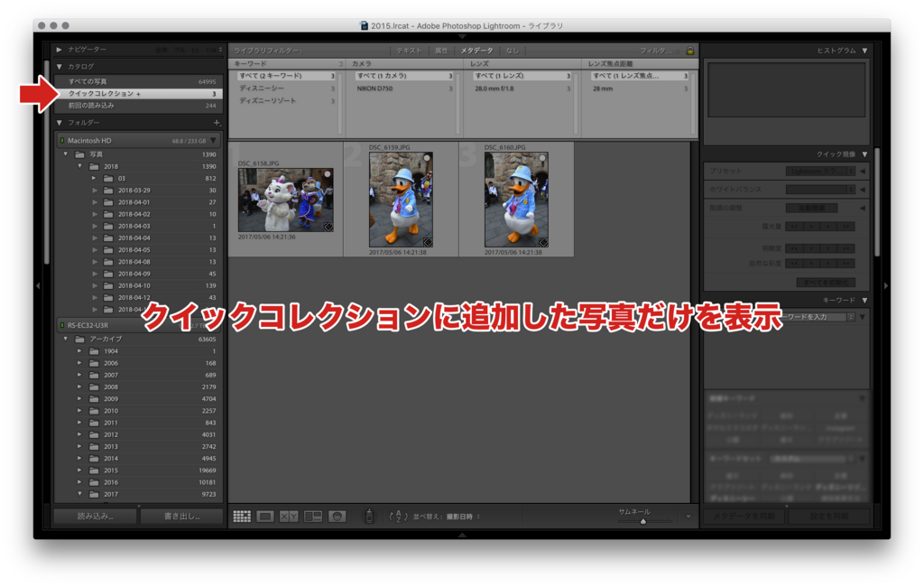Collapse the right panel with its edge arrow
Image resolution: width=924 pixels, height=587 pixels.
(x=886, y=284)
